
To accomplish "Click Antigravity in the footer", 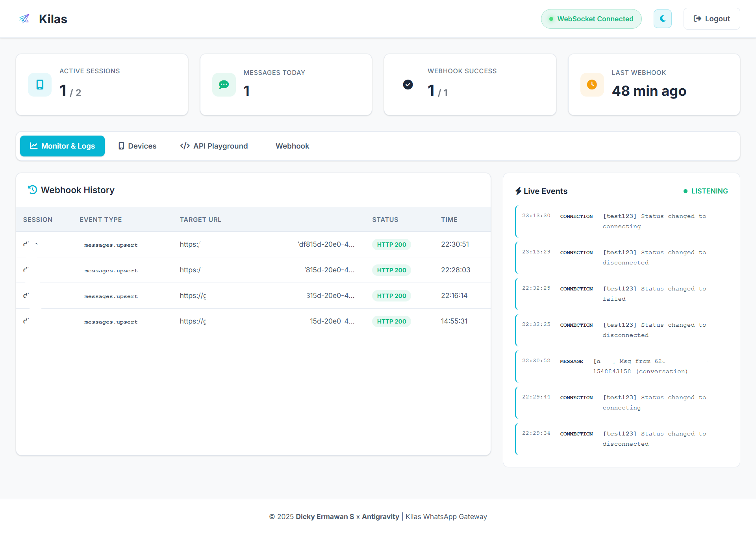I will pos(380,517).
